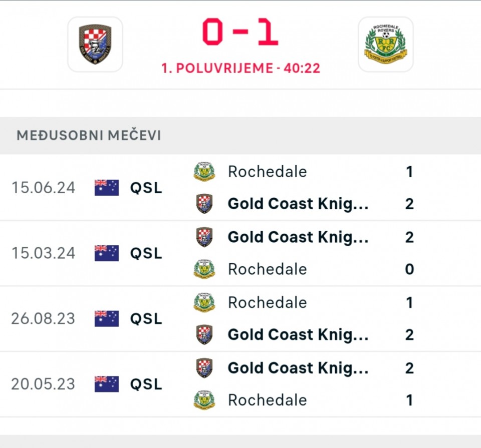Click the Australia flag in the 15.06.24 match
The height and width of the screenshot is (448, 481).
click(x=107, y=188)
